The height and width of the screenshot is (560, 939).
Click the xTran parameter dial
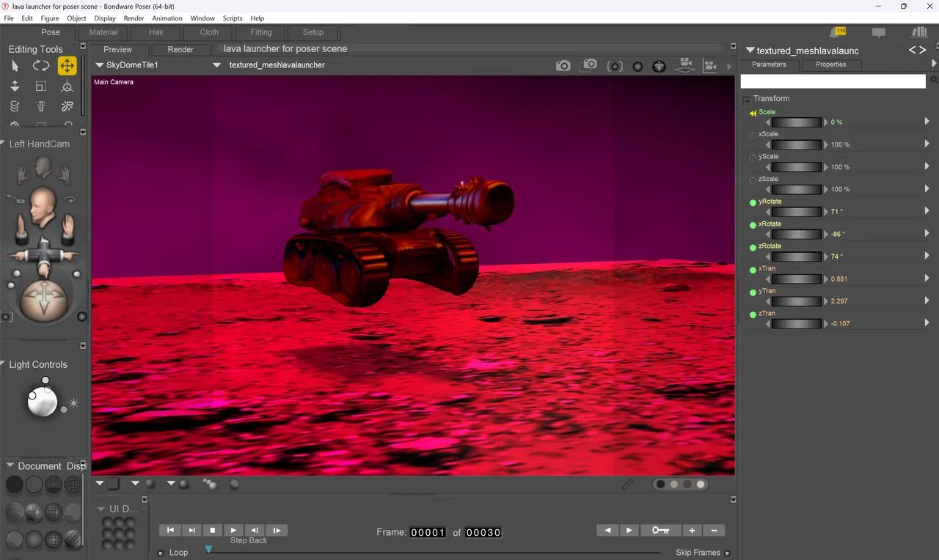click(795, 279)
